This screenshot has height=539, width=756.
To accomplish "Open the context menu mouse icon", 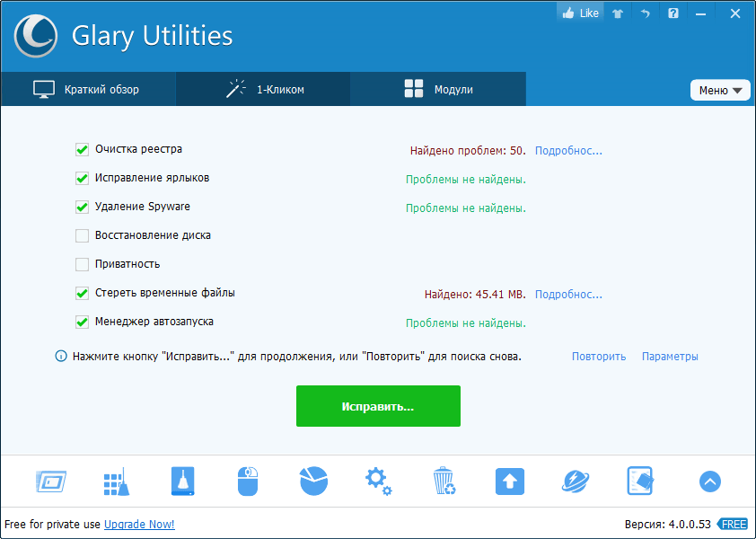I will tap(248, 482).
